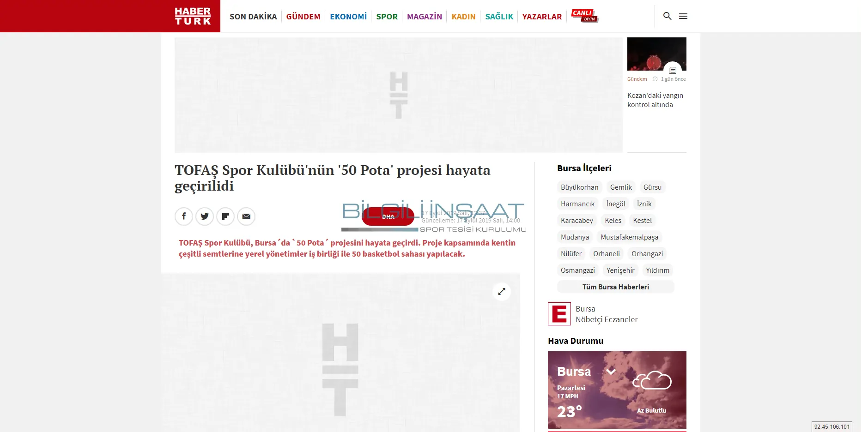Click the 17 MPH wind speed text
Screen dimensions: 868x432
point(567,396)
